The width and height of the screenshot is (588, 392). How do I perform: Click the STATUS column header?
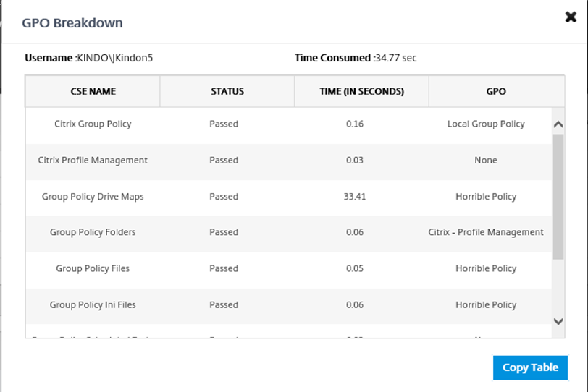(227, 91)
